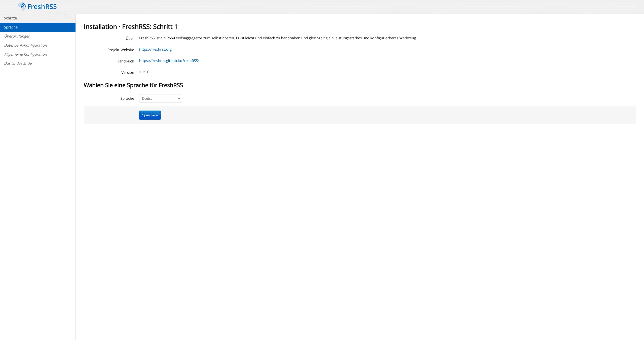Click the version number 1.25.0
Viewport: 644px width, 340px height.
tap(144, 72)
